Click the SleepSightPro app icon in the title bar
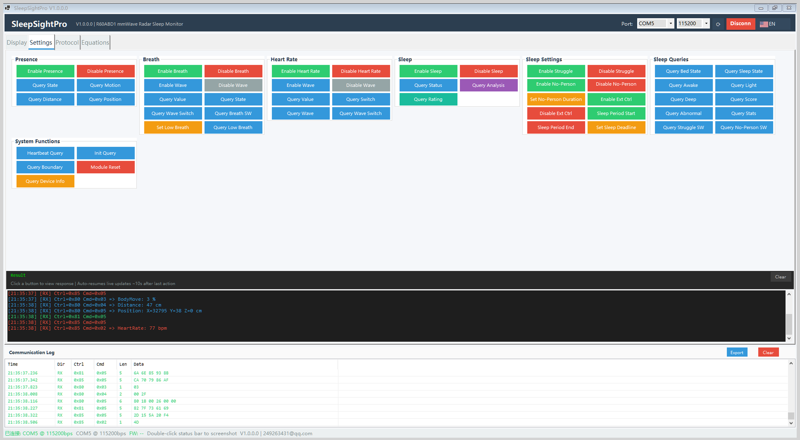 click(x=7, y=8)
